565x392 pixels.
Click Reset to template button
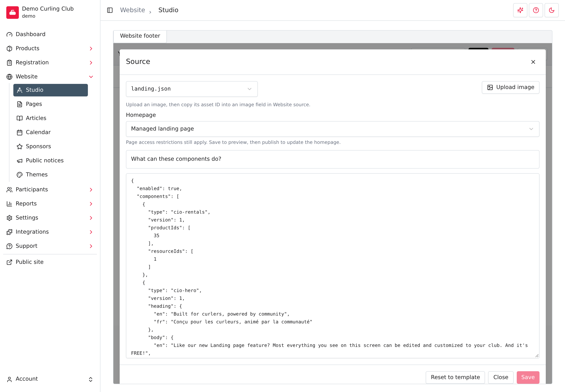point(455,377)
